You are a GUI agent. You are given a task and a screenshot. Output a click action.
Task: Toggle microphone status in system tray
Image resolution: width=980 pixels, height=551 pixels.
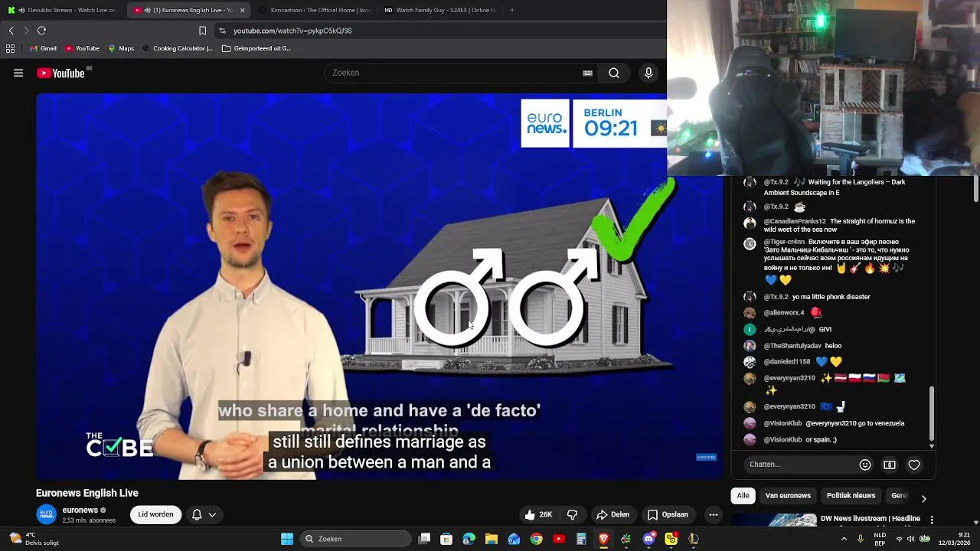860,539
